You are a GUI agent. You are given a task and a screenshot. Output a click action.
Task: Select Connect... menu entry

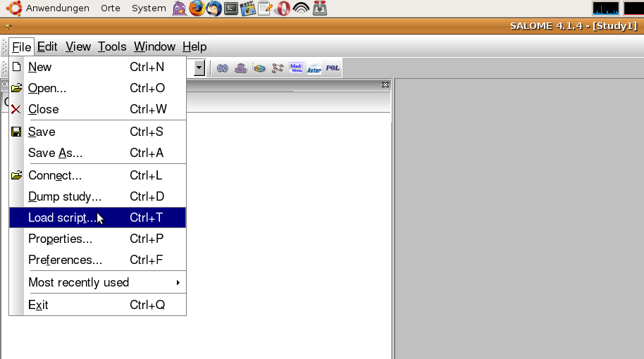tap(98, 175)
